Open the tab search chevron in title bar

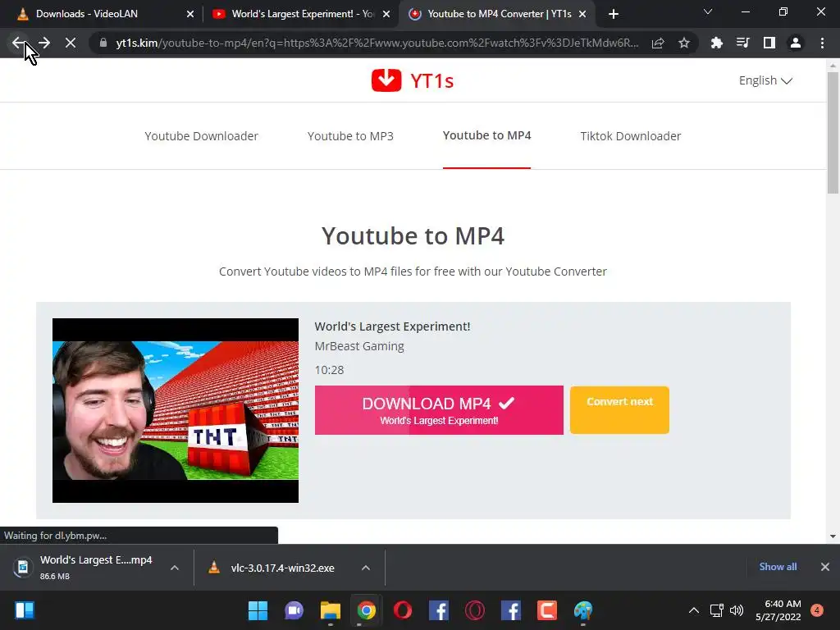pyautogui.click(x=708, y=11)
